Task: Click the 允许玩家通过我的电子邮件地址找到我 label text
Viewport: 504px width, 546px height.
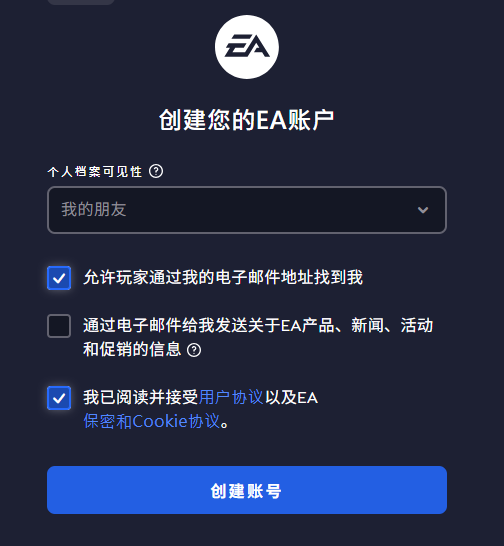Action: (x=223, y=278)
